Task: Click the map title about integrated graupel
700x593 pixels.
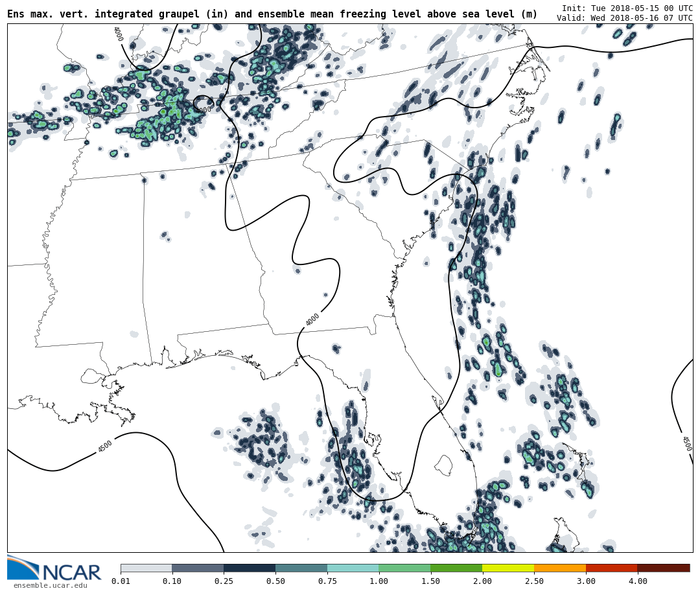Action: coord(272,14)
